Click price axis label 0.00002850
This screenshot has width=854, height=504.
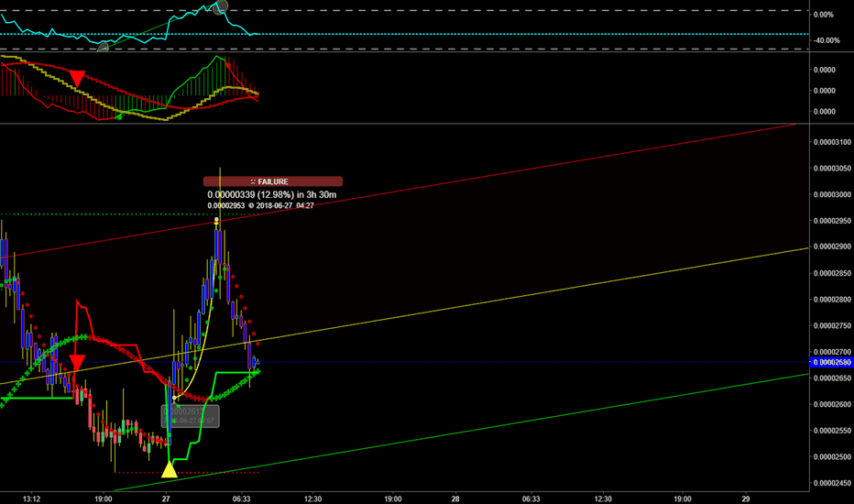(832, 273)
